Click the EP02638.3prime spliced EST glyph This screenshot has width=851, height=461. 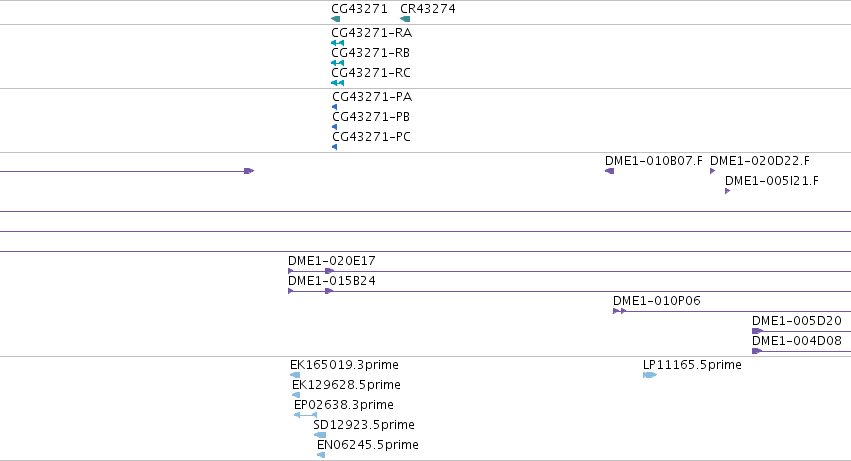click(306, 415)
